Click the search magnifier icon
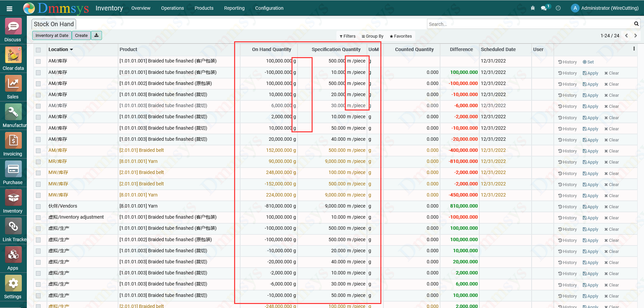 point(636,24)
